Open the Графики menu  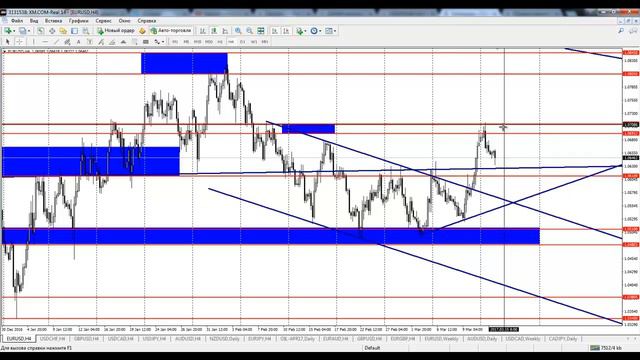[78, 20]
